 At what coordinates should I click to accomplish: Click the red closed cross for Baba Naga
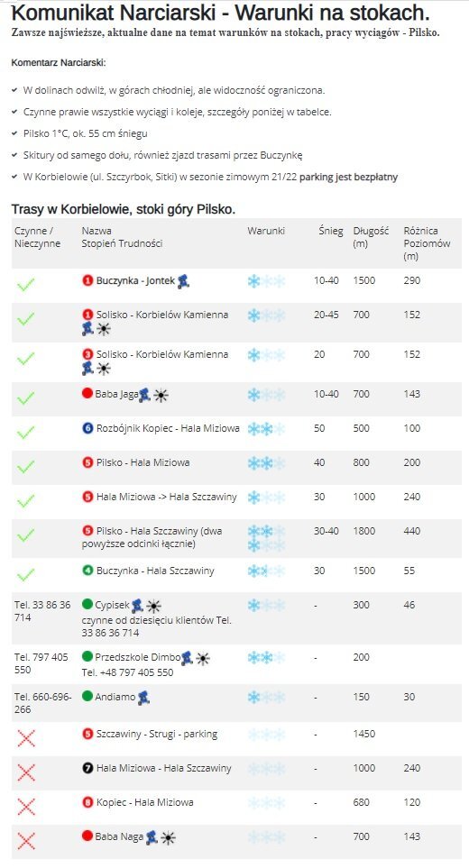point(26,840)
